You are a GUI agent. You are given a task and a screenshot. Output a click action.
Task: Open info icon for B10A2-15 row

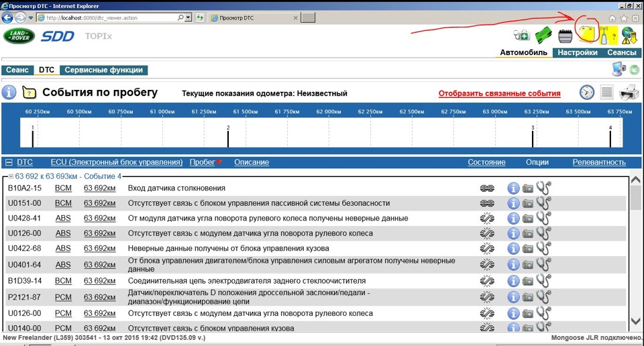click(513, 188)
